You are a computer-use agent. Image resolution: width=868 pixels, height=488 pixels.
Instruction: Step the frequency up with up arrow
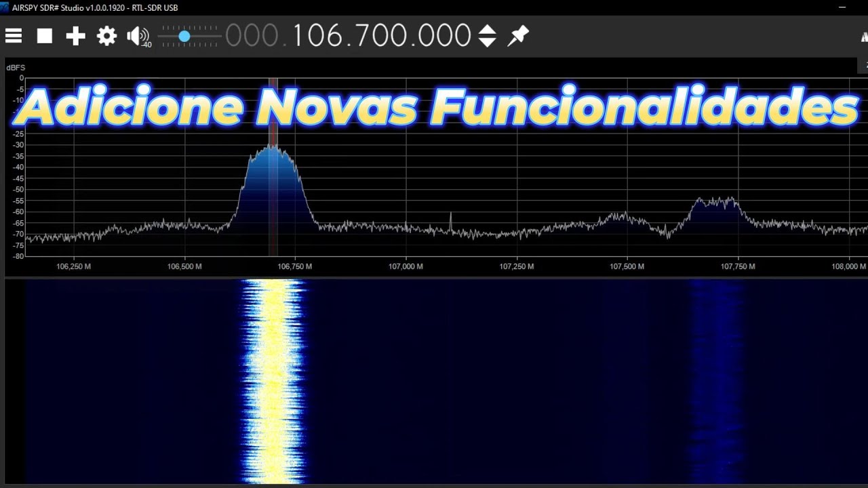point(487,30)
